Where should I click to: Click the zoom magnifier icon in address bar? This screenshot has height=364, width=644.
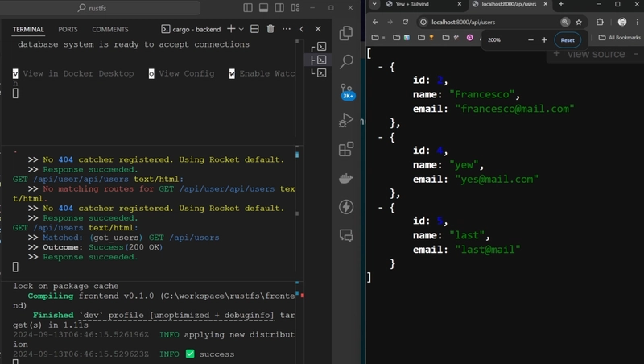click(565, 23)
